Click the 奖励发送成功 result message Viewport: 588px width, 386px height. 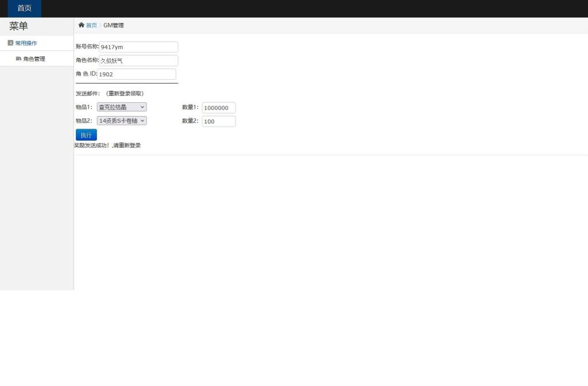point(107,145)
